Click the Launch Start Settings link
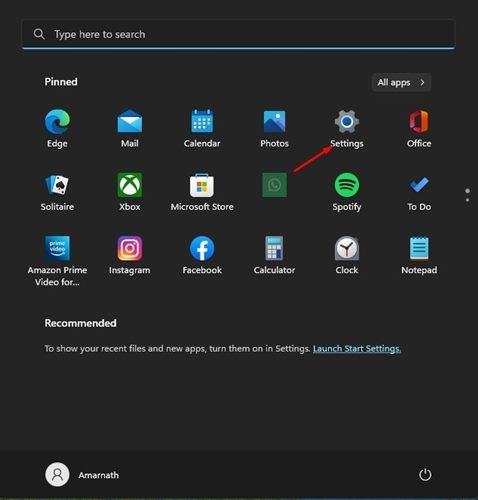478x500 pixels. [357, 349]
